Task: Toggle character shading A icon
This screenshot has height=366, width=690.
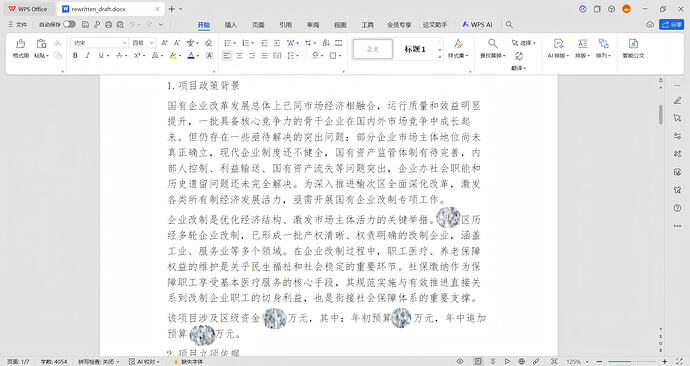Action: pyautogui.click(x=209, y=55)
